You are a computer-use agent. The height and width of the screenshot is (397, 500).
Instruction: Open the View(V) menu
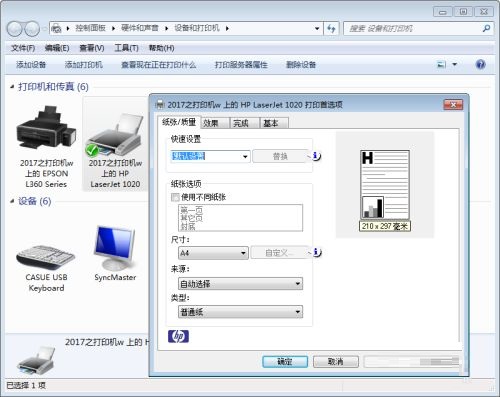(x=92, y=48)
